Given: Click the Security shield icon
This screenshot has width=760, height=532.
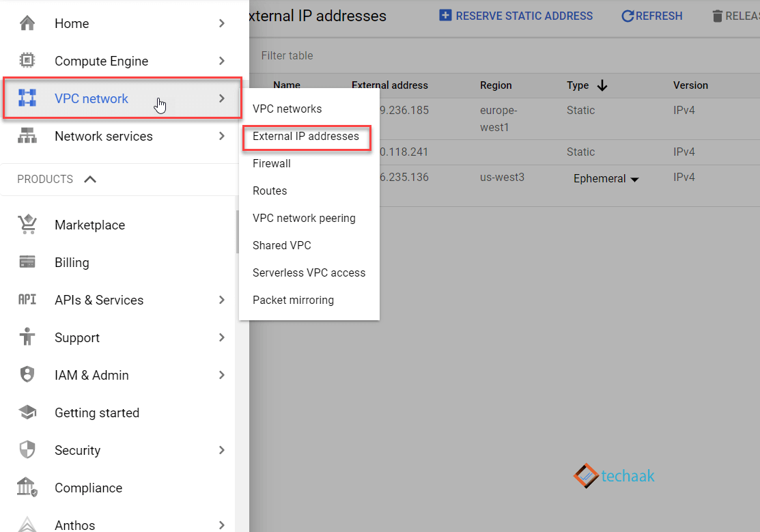Looking at the screenshot, I should click(x=27, y=449).
